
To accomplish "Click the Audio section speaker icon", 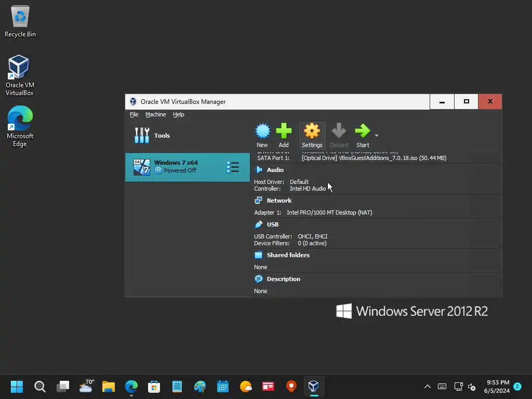I will pyautogui.click(x=259, y=170).
